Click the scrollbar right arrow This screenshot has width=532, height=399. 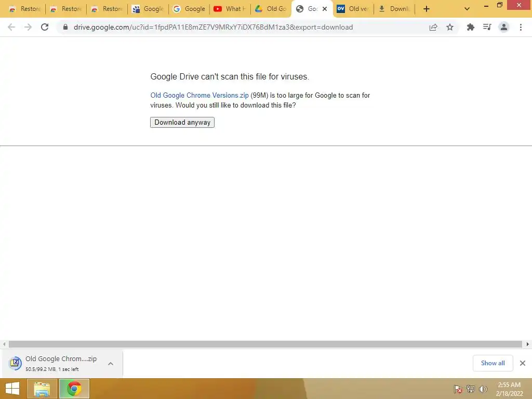[528, 344]
